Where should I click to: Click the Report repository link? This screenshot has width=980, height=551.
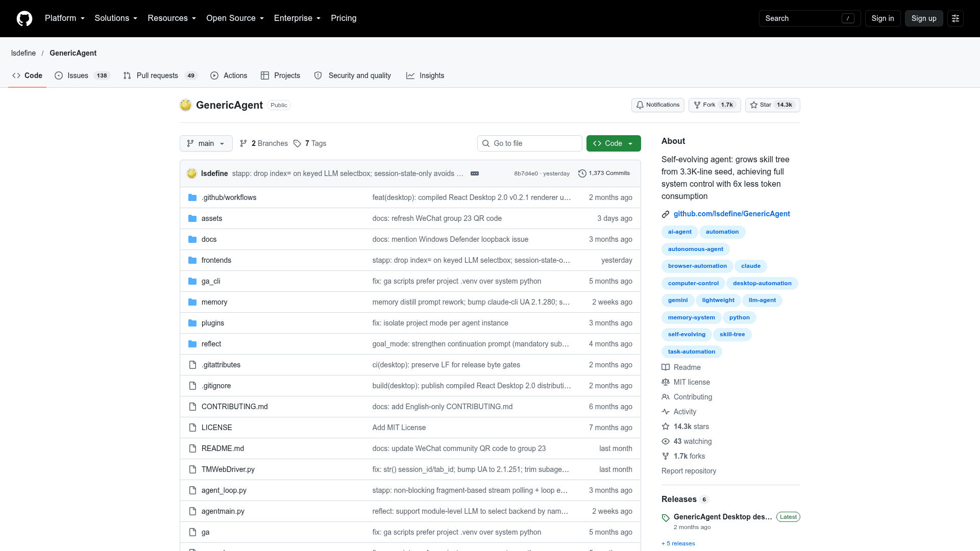tap(689, 471)
